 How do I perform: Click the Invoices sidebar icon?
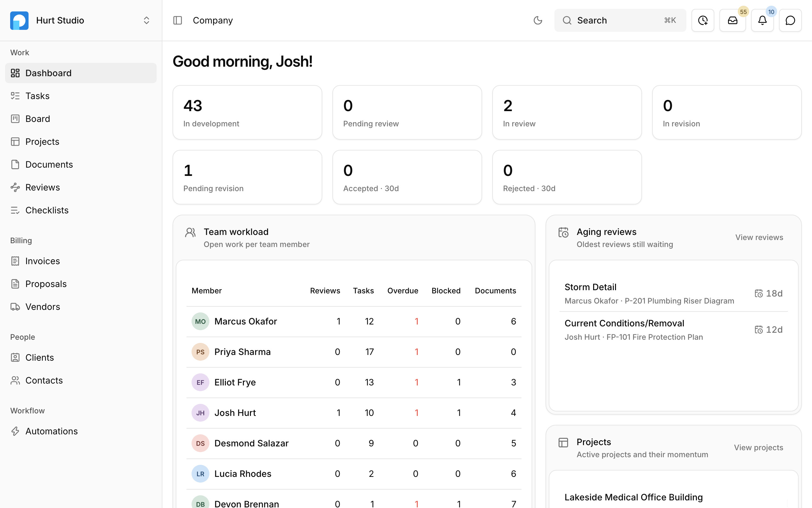(15, 261)
